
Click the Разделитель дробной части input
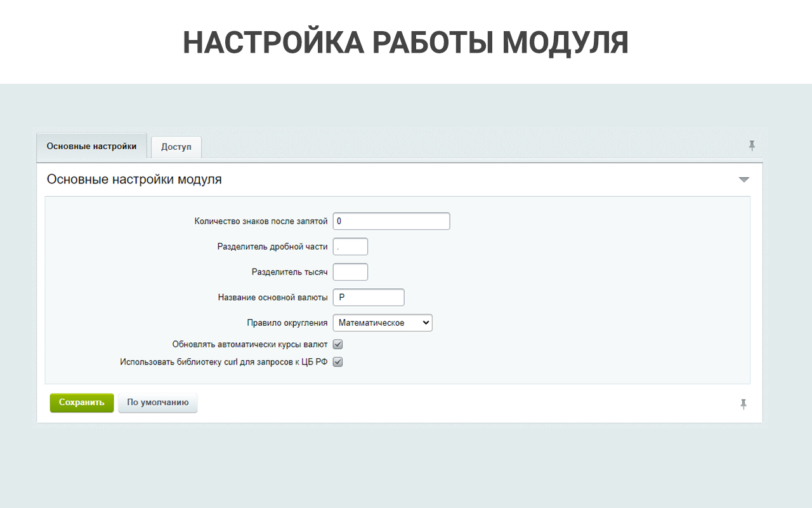tap(350, 246)
